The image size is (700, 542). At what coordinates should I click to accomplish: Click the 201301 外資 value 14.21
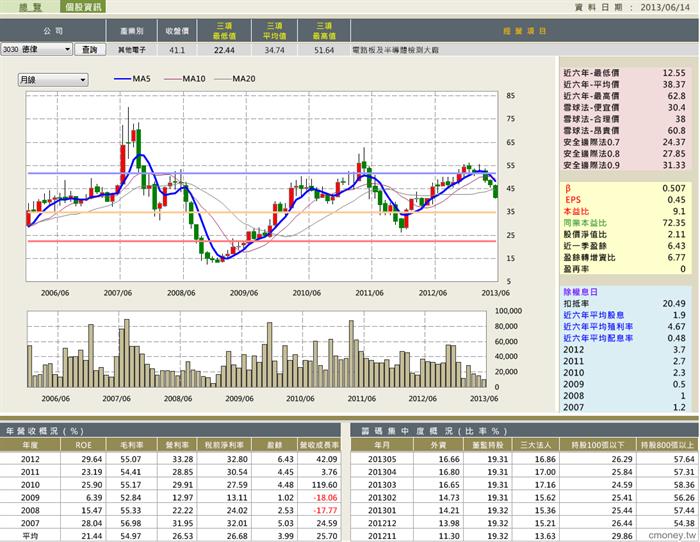coord(449,510)
